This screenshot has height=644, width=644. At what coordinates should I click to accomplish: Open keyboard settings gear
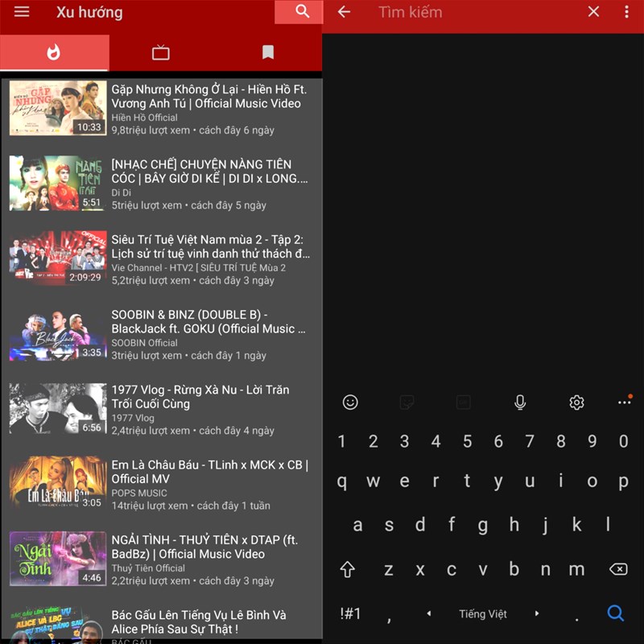click(576, 402)
